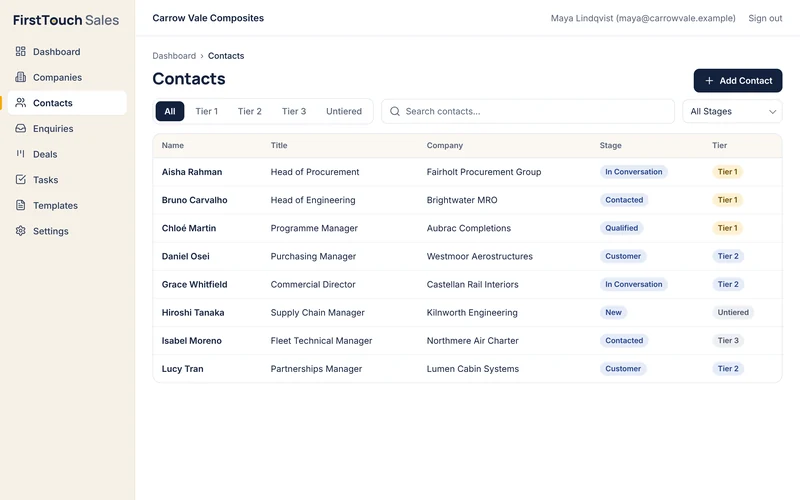Open contact Hiroshi Tanaka
This screenshot has height=500, width=800.
[193, 312]
